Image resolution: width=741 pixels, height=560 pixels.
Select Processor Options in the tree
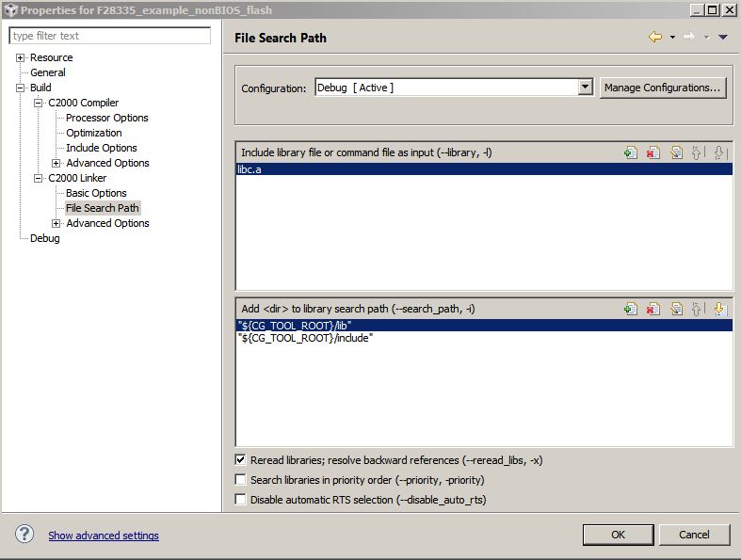(106, 118)
